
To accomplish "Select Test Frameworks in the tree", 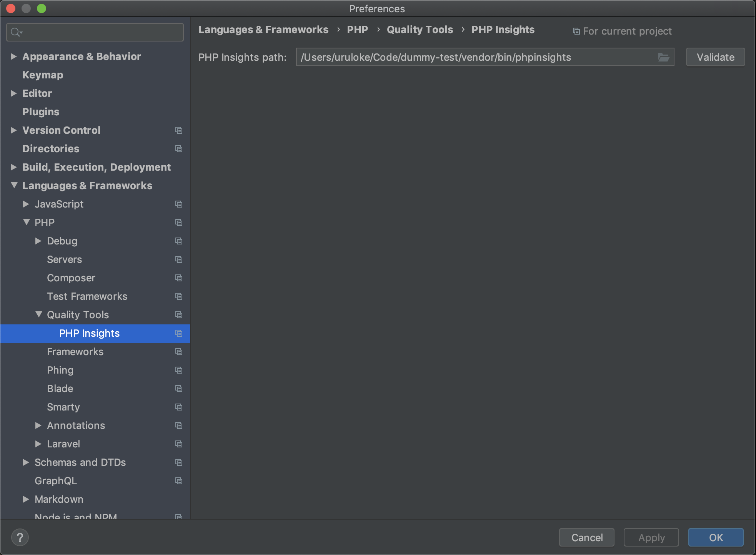I will click(87, 296).
